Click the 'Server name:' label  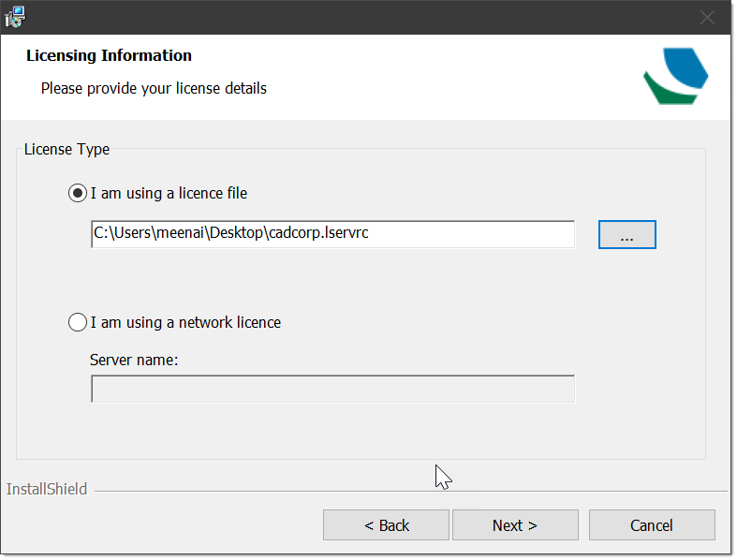tap(134, 361)
